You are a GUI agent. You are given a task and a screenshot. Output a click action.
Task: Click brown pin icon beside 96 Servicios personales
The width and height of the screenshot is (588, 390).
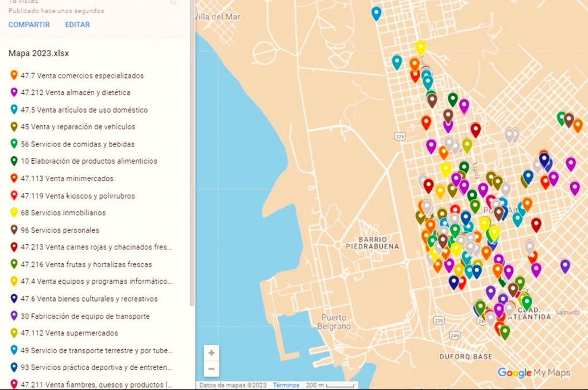(14, 230)
